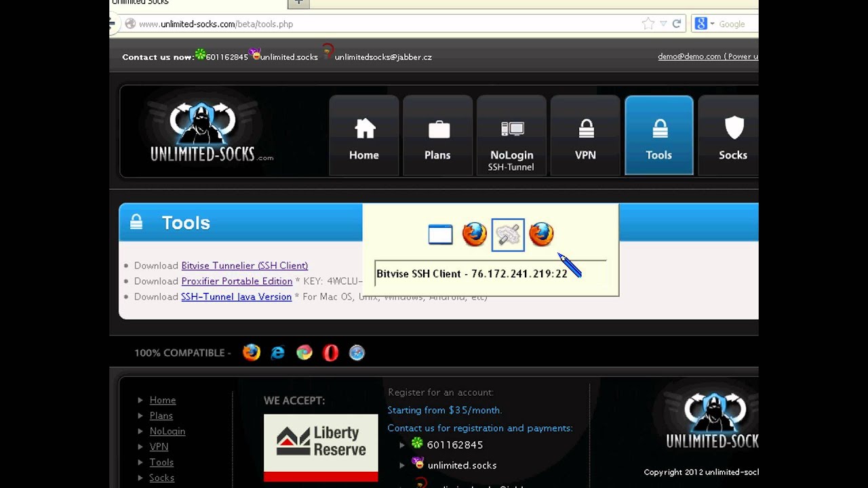Click the Bitvise Tunnelier (SSH Client) link
This screenshot has width=868, height=488.
pyautogui.click(x=244, y=266)
